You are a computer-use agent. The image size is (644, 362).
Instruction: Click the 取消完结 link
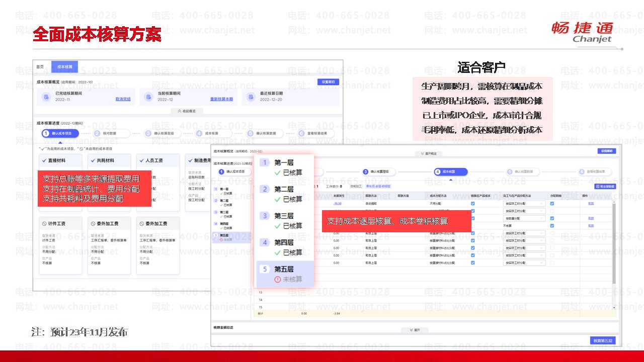(123, 100)
